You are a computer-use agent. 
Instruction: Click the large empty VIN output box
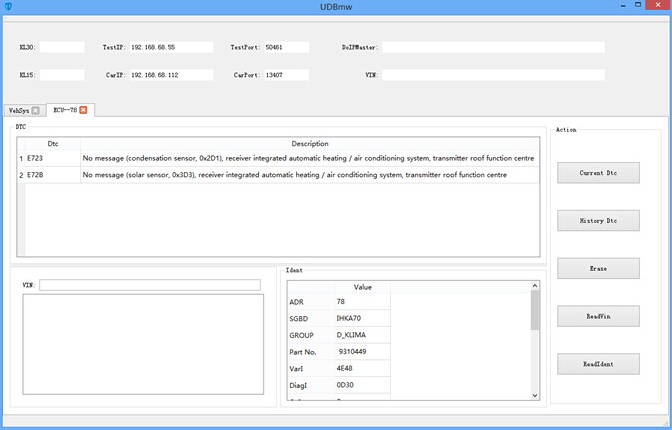(x=143, y=344)
